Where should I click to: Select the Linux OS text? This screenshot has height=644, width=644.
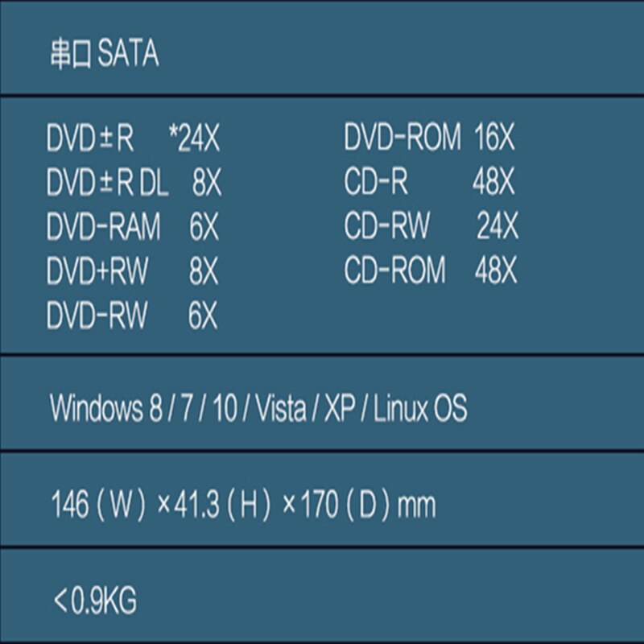point(420,408)
